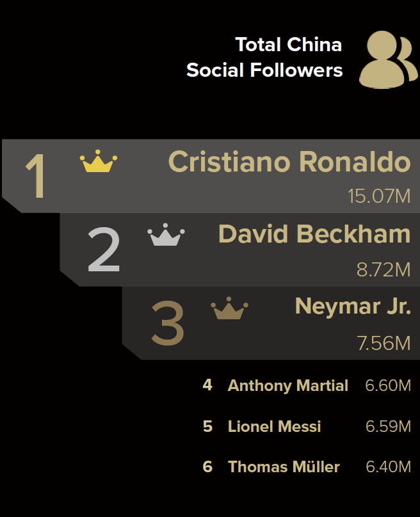Click the large rank number 1
Image resolution: width=420 pixels, height=517 pixels.
point(35,176)
